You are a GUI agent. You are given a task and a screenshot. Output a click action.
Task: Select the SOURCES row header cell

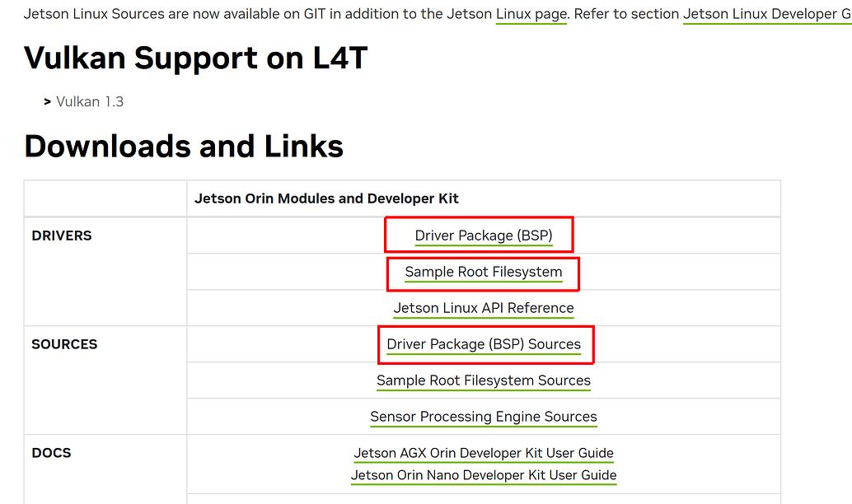coord(64,344)
